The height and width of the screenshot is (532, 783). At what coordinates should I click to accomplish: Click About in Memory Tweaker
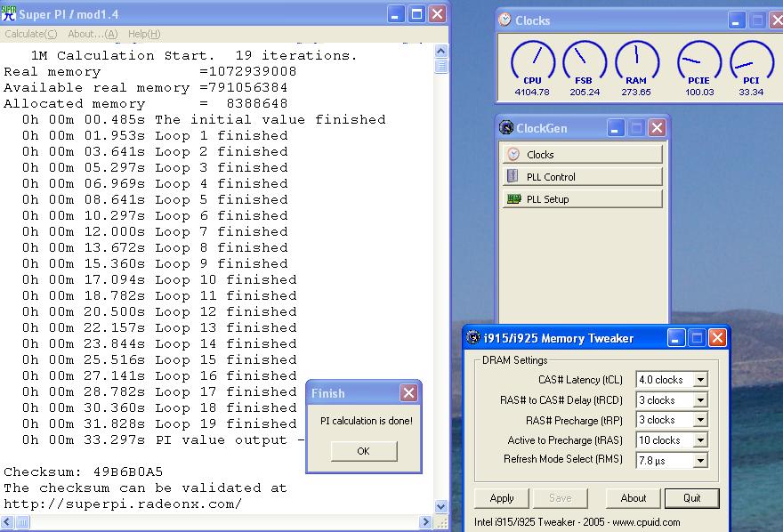[634, 498]
